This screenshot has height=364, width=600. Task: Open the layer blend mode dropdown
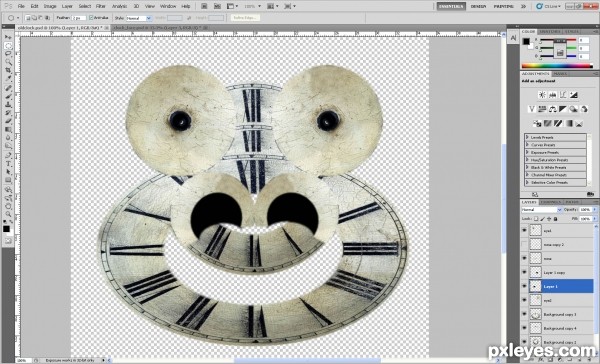click(x=541, y=210)
